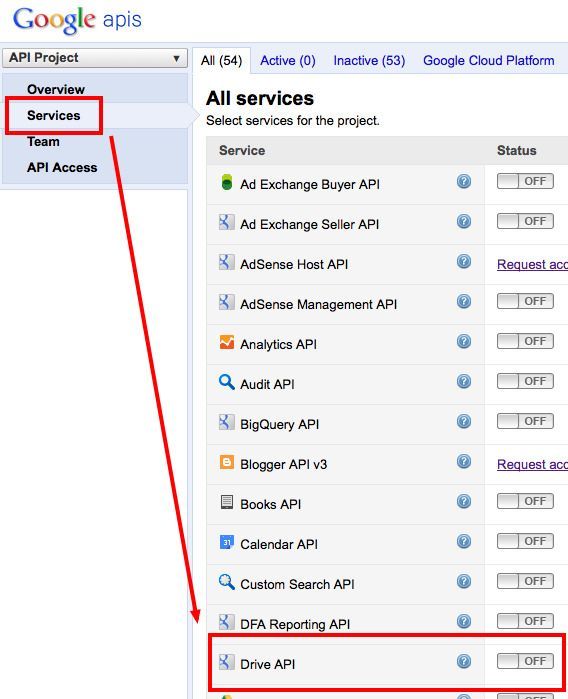Viewport: 568px width, 699px height.
Task: Enable BigQuery API toggle
Action: [525, 421]
